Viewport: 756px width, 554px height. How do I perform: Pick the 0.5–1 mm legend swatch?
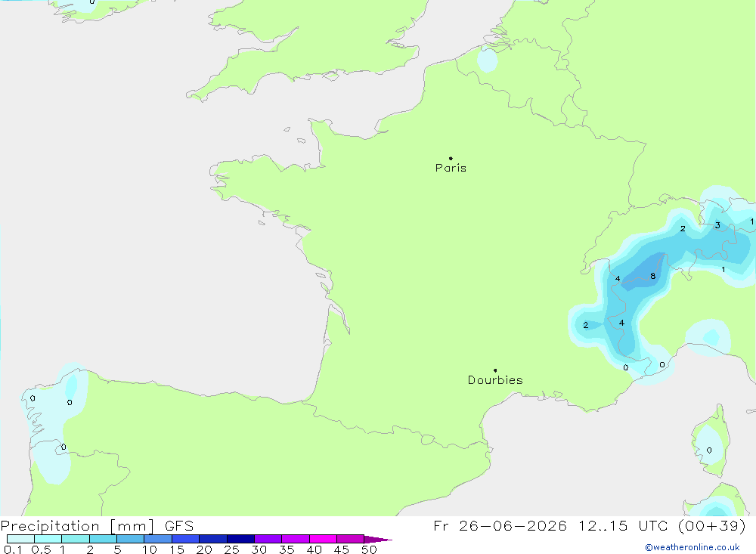pyautogui.click(x=48, y=539)
